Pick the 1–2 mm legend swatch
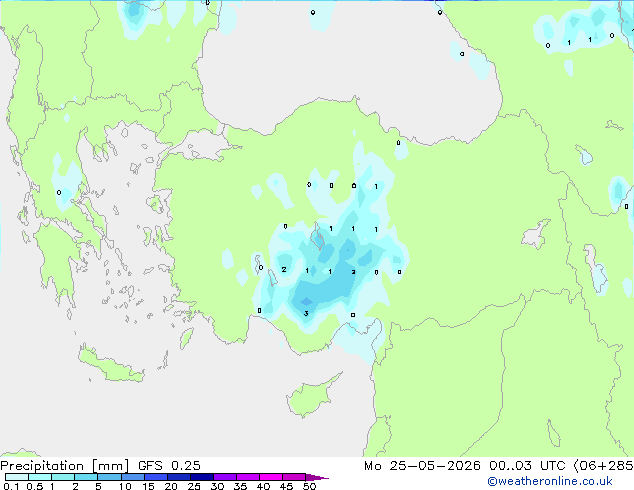Image resolution: width=634 pixels, height=490 pixels. [x=63, y=477]
